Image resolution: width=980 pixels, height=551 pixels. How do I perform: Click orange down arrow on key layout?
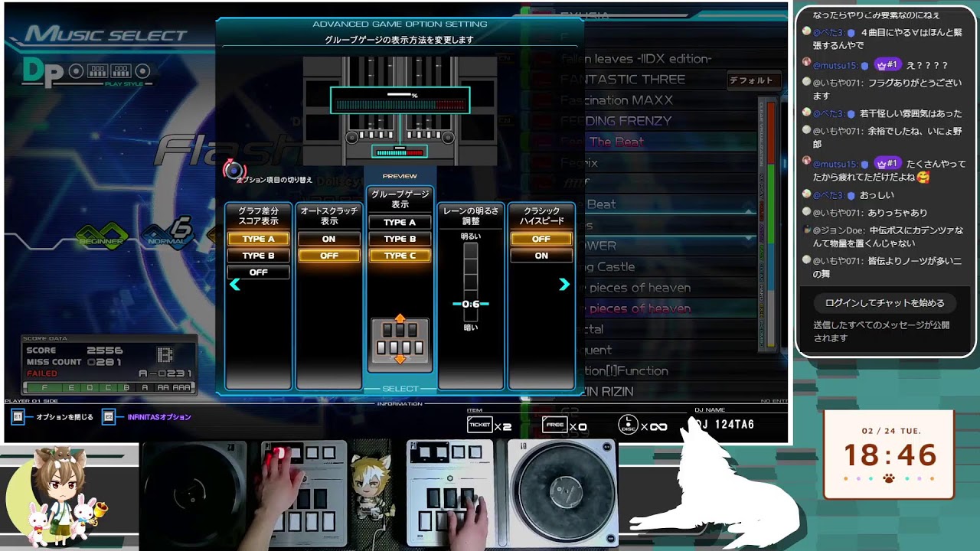(400, 359)
